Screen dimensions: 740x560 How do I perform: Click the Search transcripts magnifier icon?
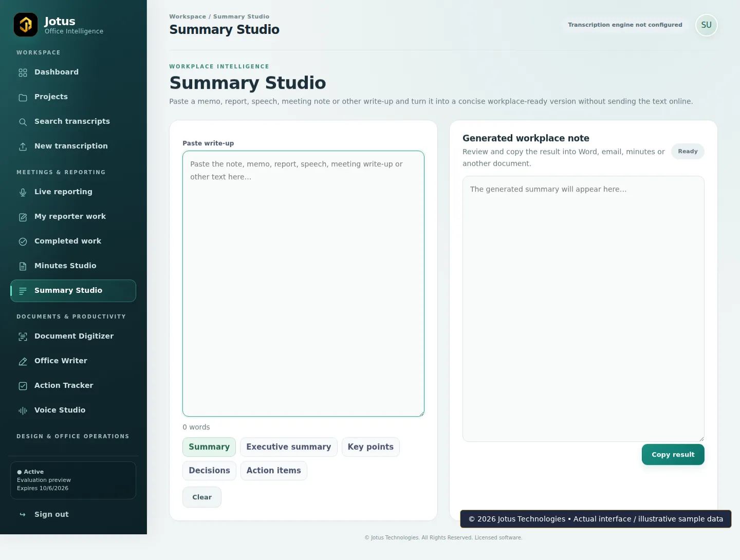point(23,122)
